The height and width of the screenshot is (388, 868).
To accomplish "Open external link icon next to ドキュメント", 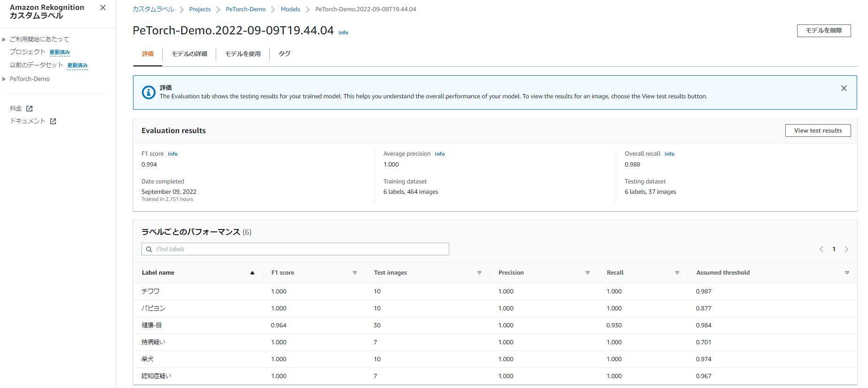I will (53, 121).
